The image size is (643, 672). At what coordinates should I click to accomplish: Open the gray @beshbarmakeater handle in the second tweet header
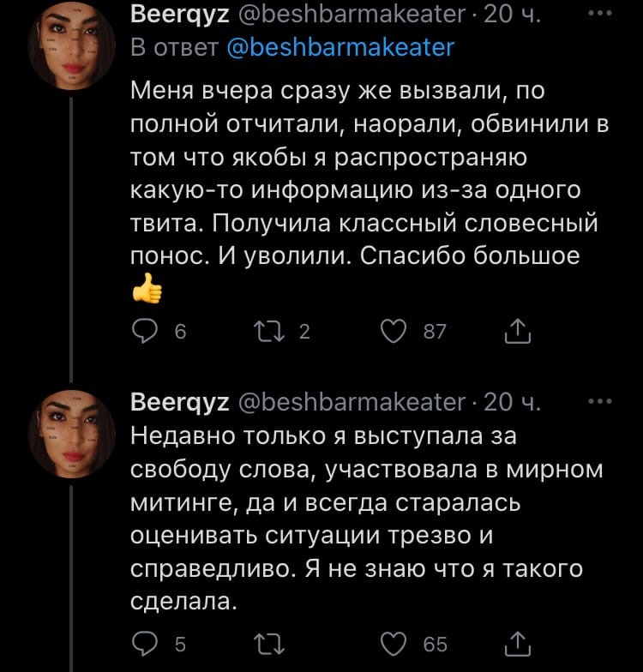[350, 402]
